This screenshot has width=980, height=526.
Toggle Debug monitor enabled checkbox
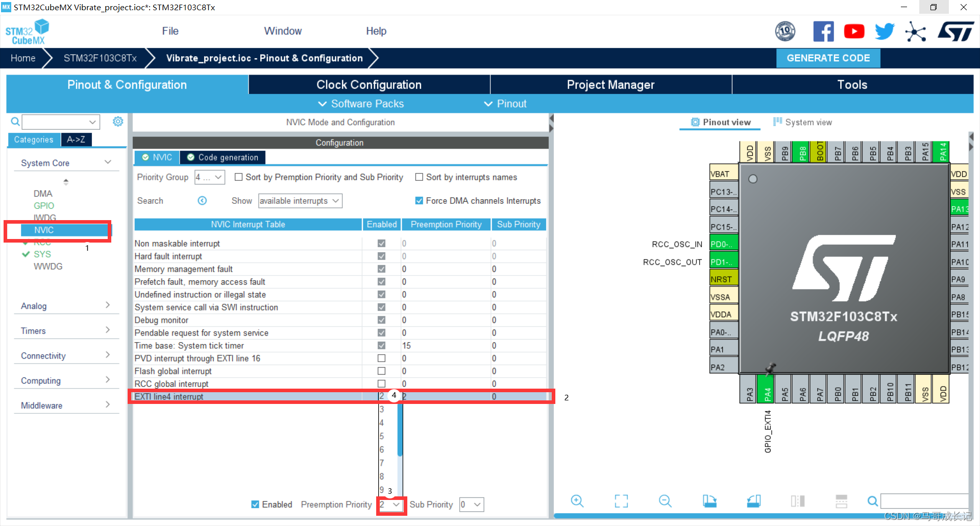(x=381, y=320)
